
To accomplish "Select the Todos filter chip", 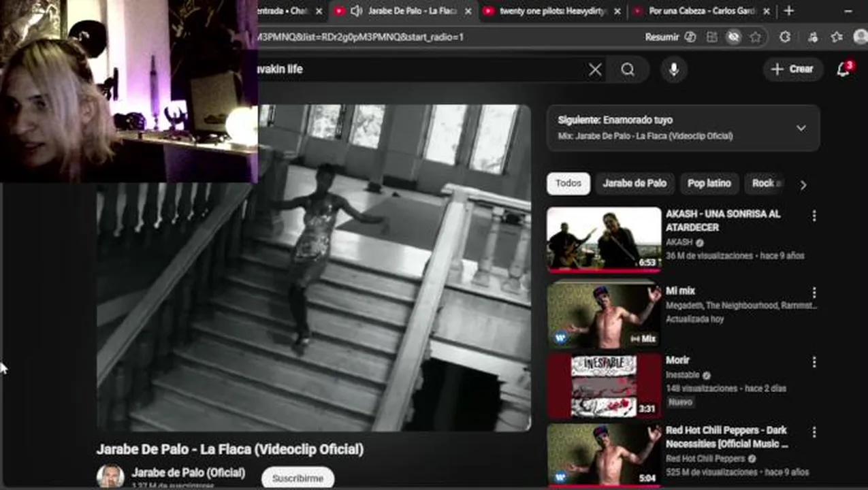I will (x=568, y=184).
